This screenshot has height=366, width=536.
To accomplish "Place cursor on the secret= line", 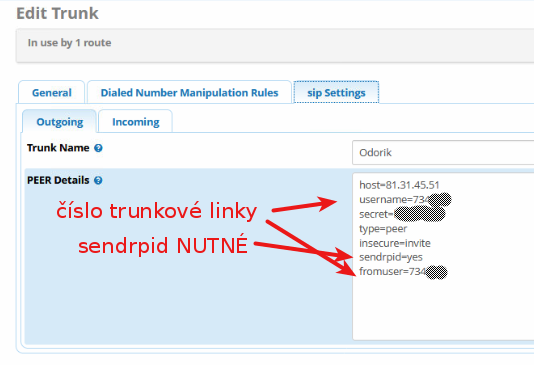I will (402, 214).
